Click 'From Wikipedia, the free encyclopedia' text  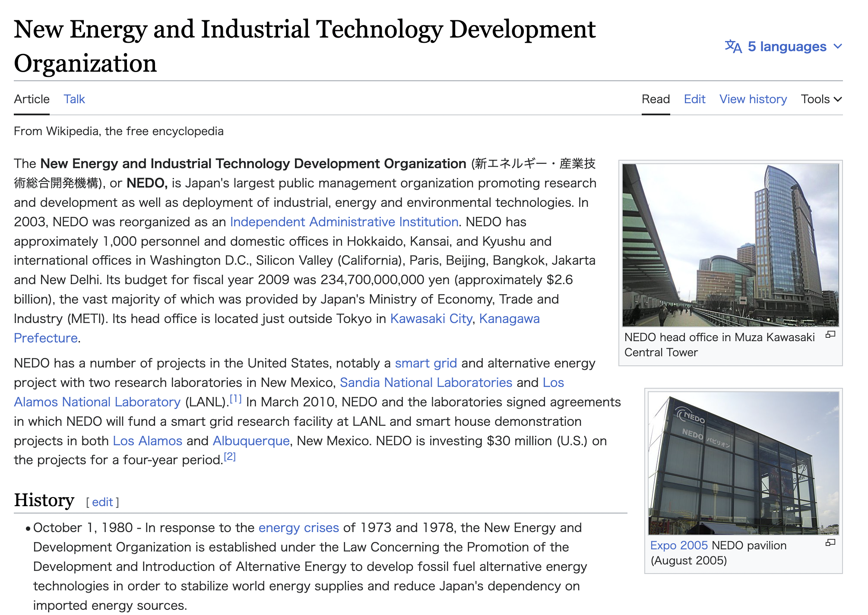[x=119, y=131]
